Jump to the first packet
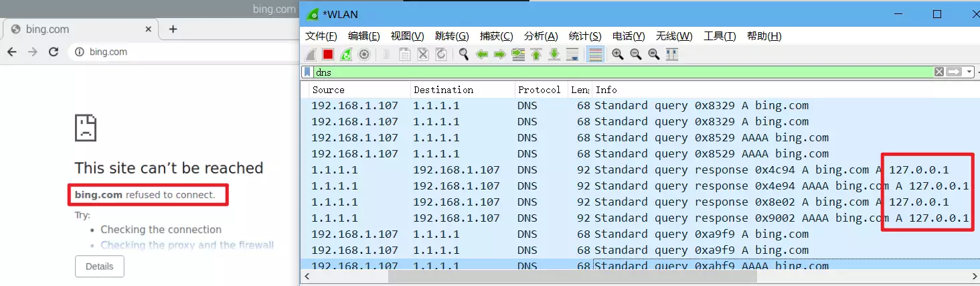This screenshot has height=286, width=980. 536,55
